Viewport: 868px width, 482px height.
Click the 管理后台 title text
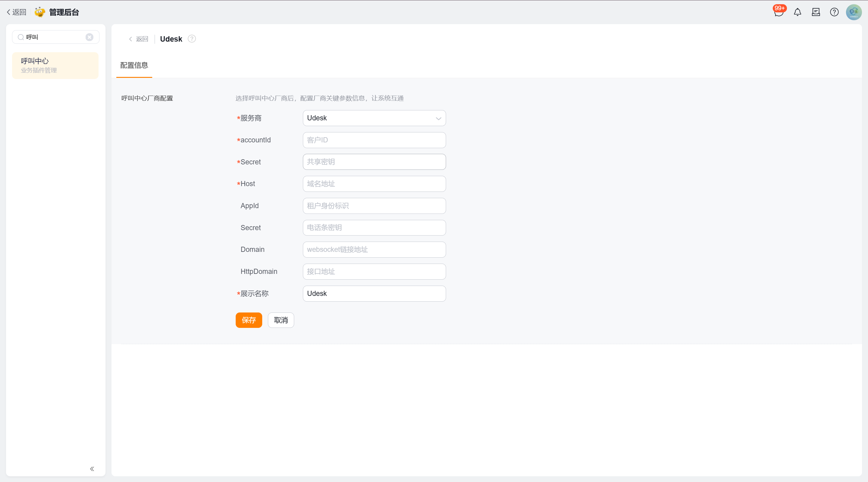pyautogui.click(x=64, y=12)
